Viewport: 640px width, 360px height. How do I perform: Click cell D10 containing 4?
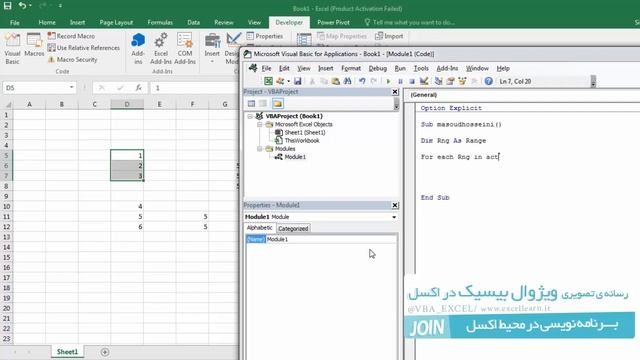pyautogui.click(x=127, y=207)
